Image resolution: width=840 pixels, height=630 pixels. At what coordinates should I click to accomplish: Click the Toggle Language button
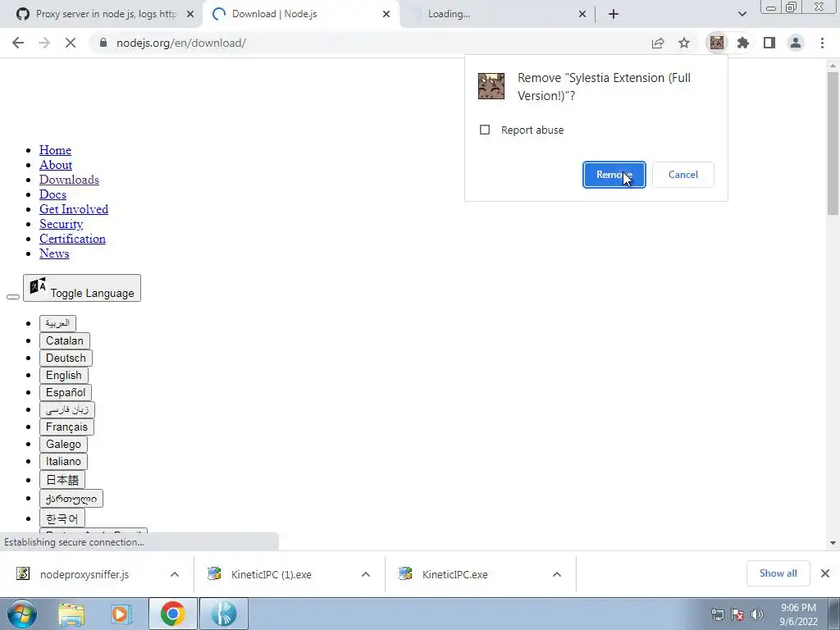click(x=82, y=288)
